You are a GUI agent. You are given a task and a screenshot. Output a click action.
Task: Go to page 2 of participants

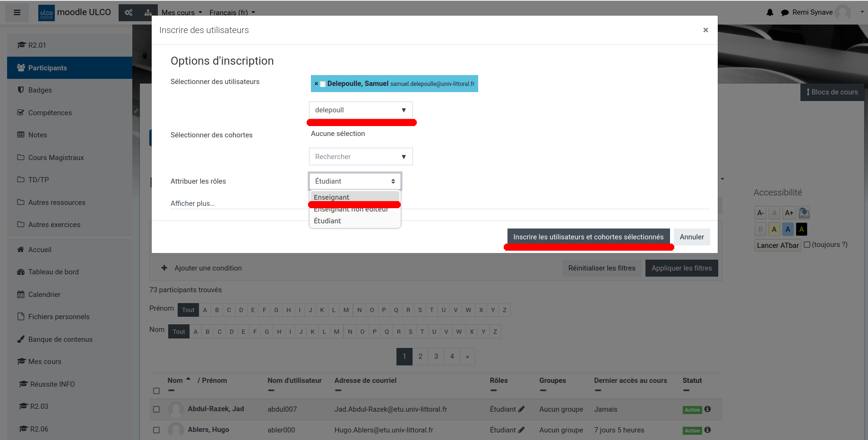420,356
